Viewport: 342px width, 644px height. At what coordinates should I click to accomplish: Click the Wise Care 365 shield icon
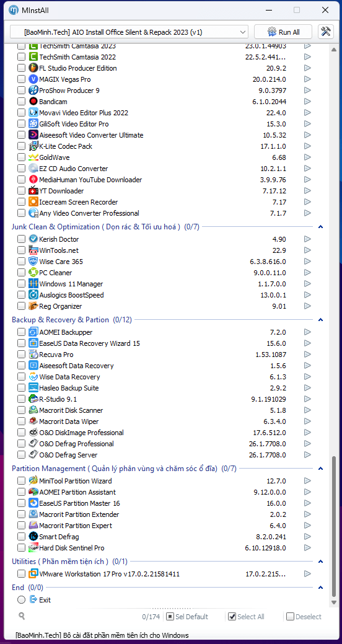(x=33, y=262)
